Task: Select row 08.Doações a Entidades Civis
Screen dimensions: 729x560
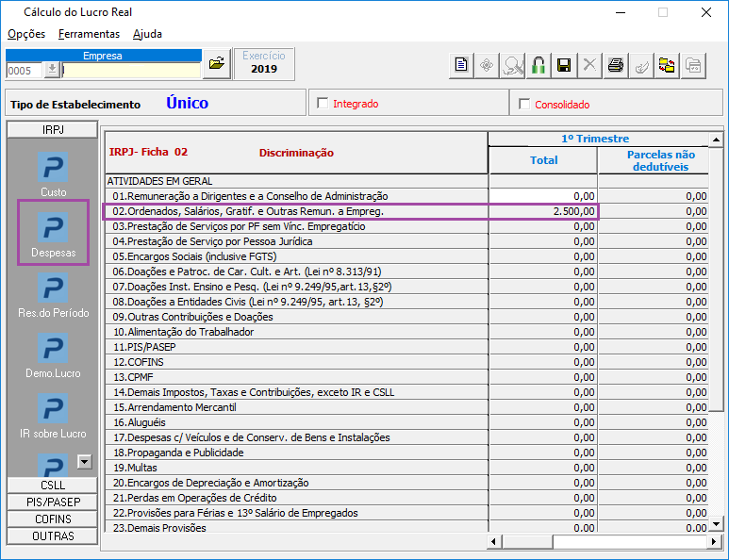Action: click(297, 302)
